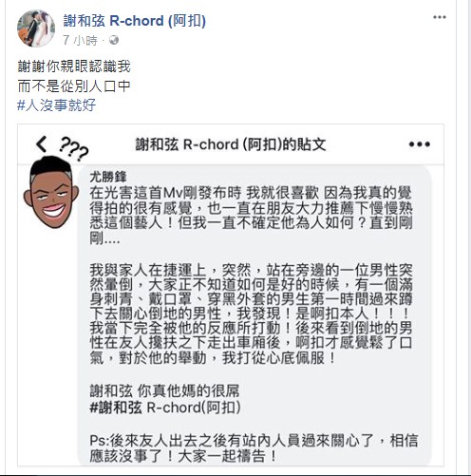The image size is (471, 476).
Task: Click the question marks above cartoon head
Action: [74, 148]
